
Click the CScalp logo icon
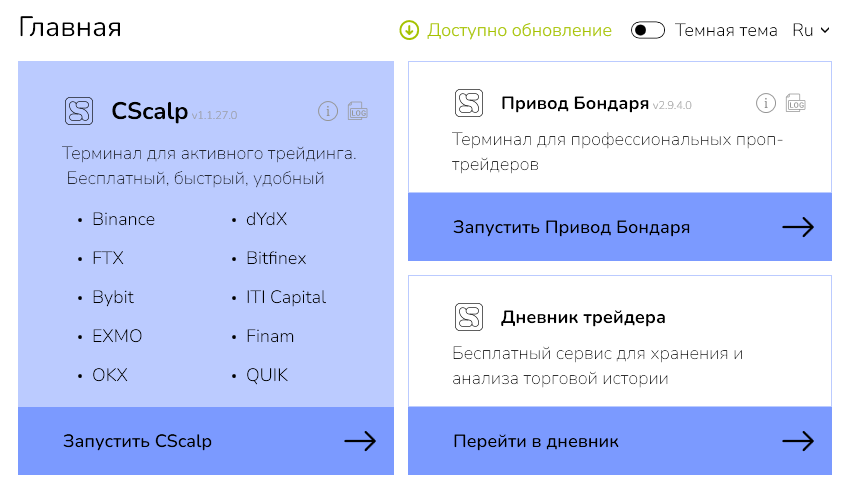click(79, 111)
